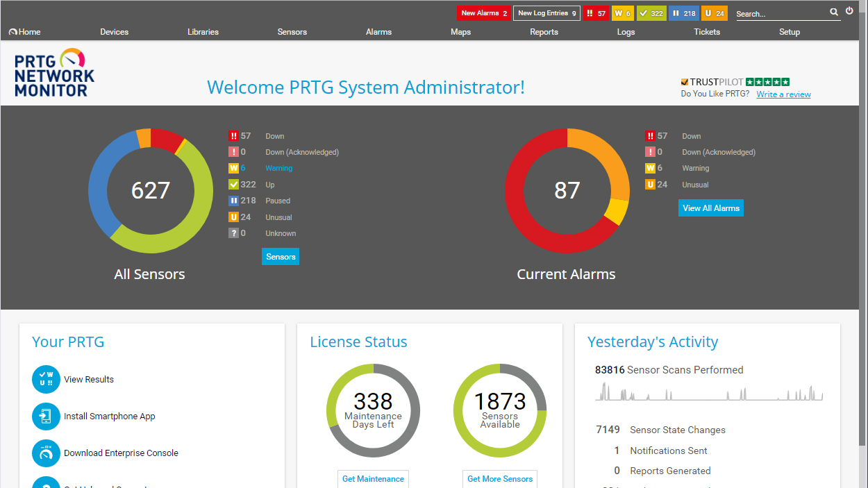Open the Maps menu
The image size is (868, 488).
[x=460, y=32]
